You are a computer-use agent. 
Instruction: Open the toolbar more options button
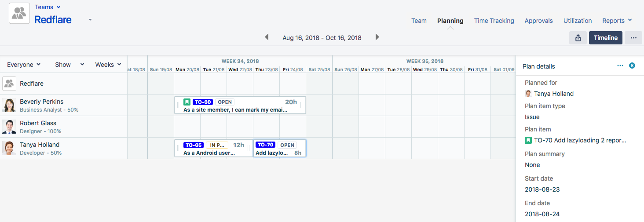click(x=633, y=38)
